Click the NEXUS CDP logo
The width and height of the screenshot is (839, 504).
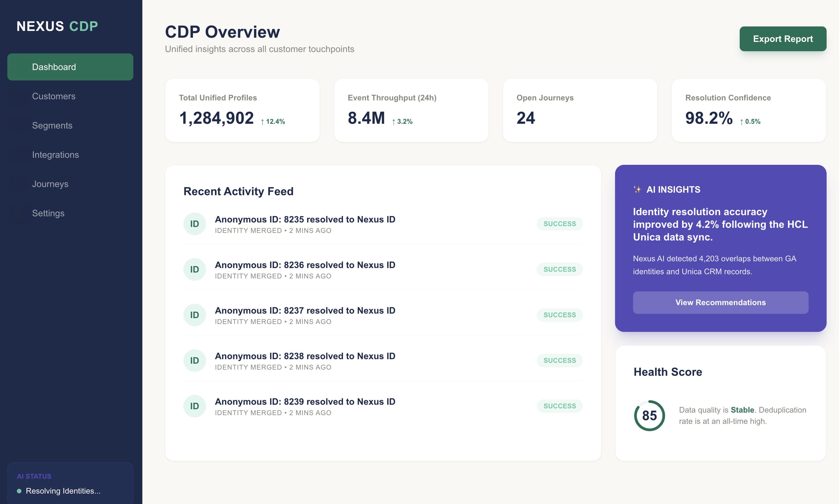point(57,26)
